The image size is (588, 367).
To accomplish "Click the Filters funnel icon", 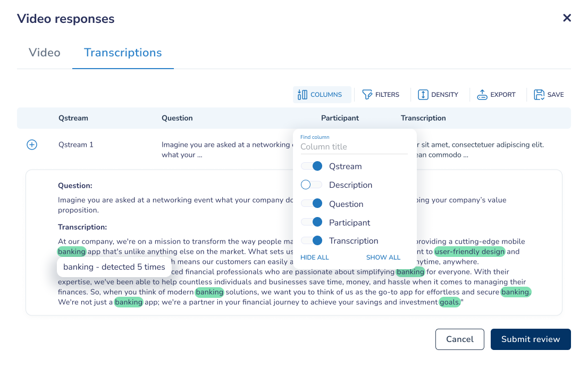I will tap(367, 95).
